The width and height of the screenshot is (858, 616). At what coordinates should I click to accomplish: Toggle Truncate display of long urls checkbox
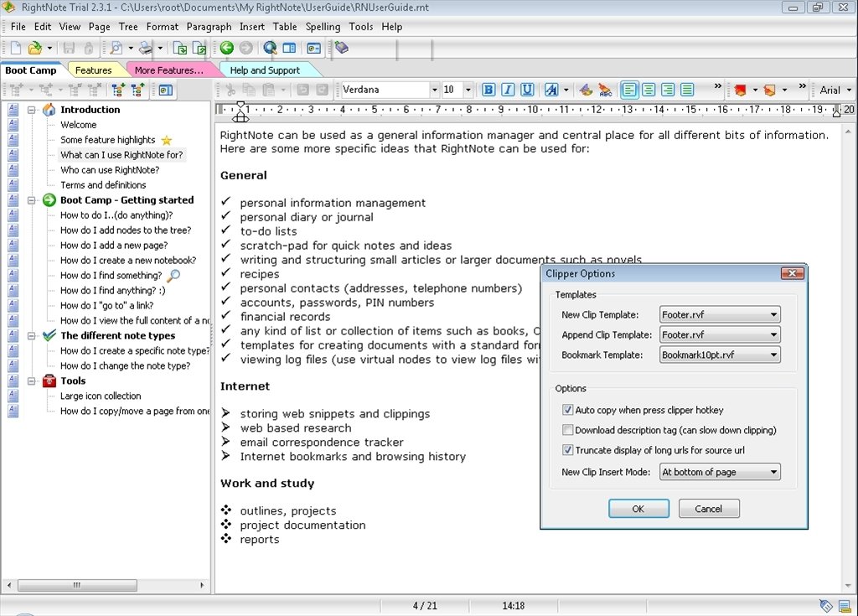pos(567,450)
